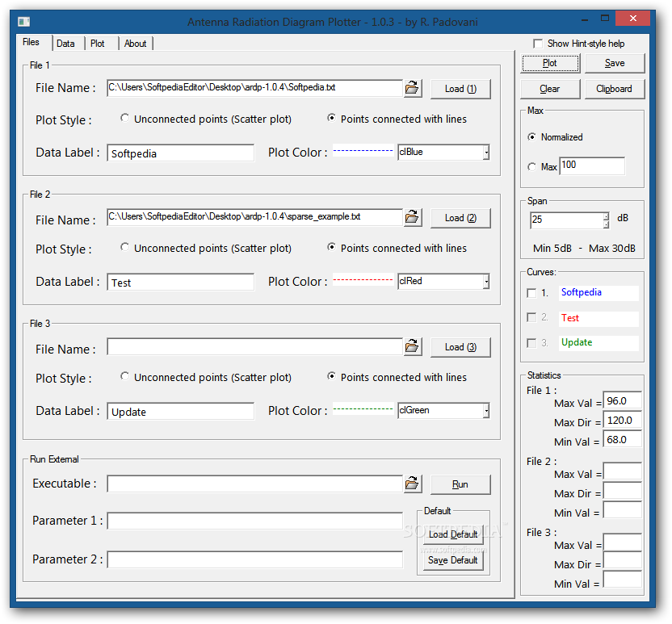Select Points connected with lines for File 1
The height and width of the screenshot is (624, 672).
331,118
